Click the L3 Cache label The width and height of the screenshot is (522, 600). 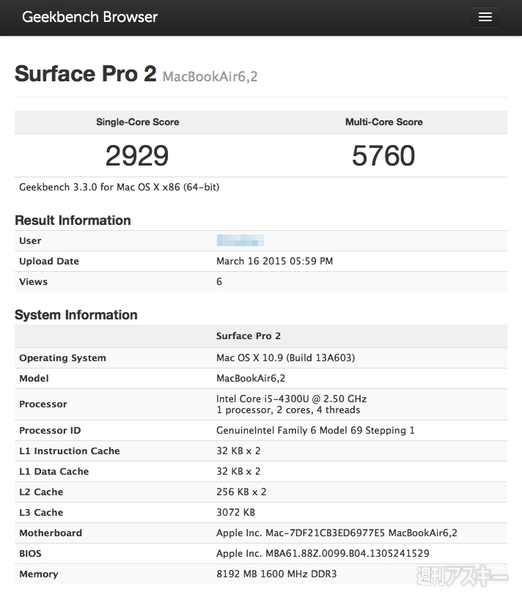(x=41, y=512)
